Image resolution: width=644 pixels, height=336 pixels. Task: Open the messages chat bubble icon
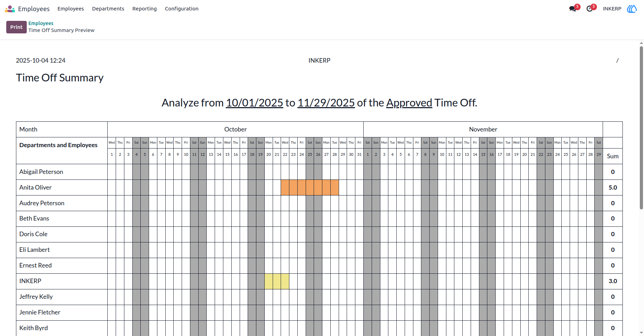[x=573, y=9]
